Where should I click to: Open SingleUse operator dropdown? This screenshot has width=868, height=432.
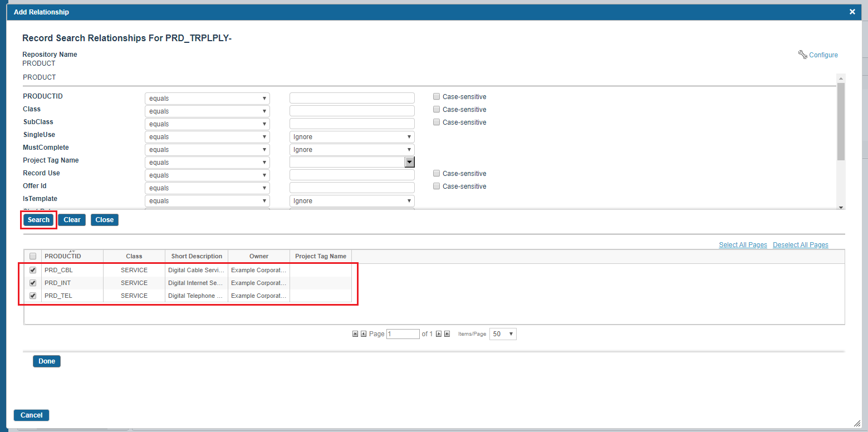click(207, 137)
